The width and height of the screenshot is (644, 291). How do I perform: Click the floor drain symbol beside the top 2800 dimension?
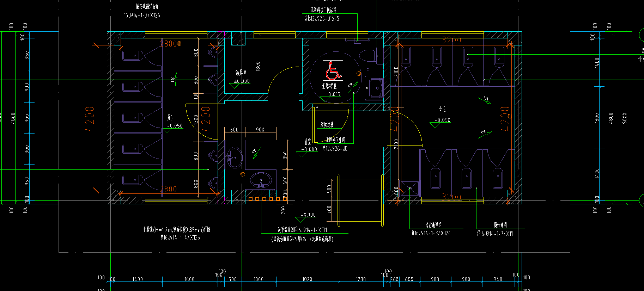pos(179,43)
